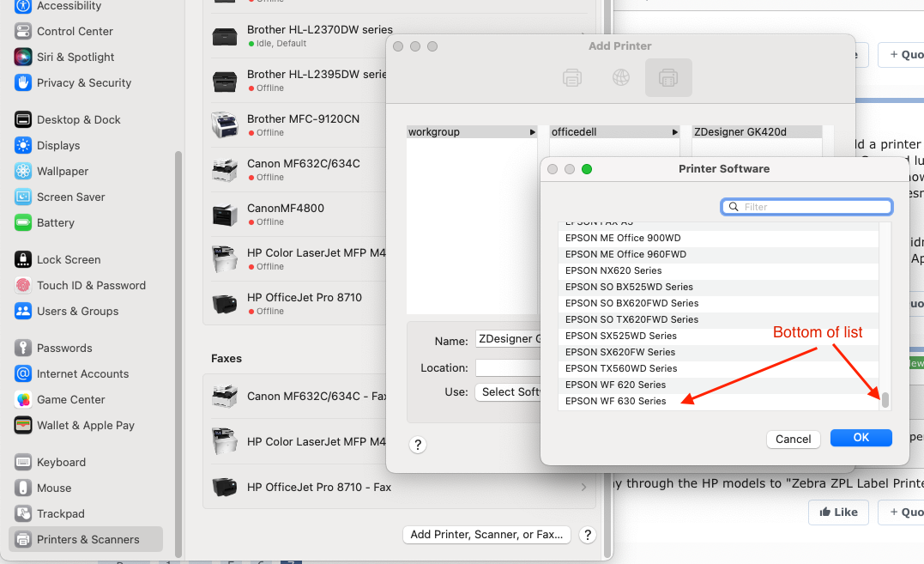Cancel the Printer Software dialog

[794, 439]
